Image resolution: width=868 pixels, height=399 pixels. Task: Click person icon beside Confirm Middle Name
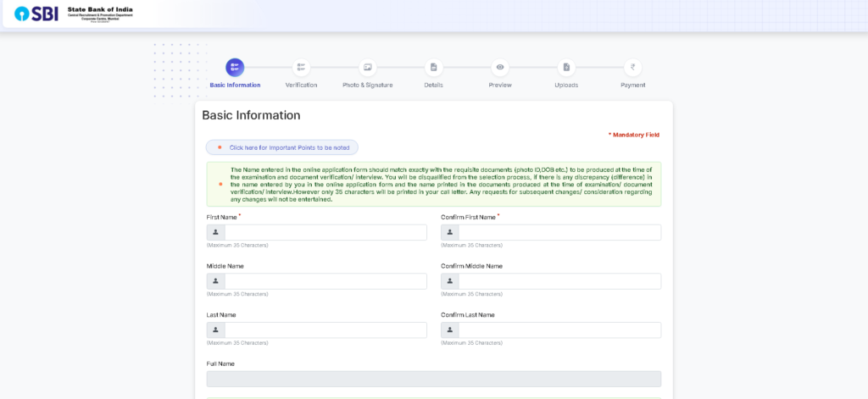point(450,281)
